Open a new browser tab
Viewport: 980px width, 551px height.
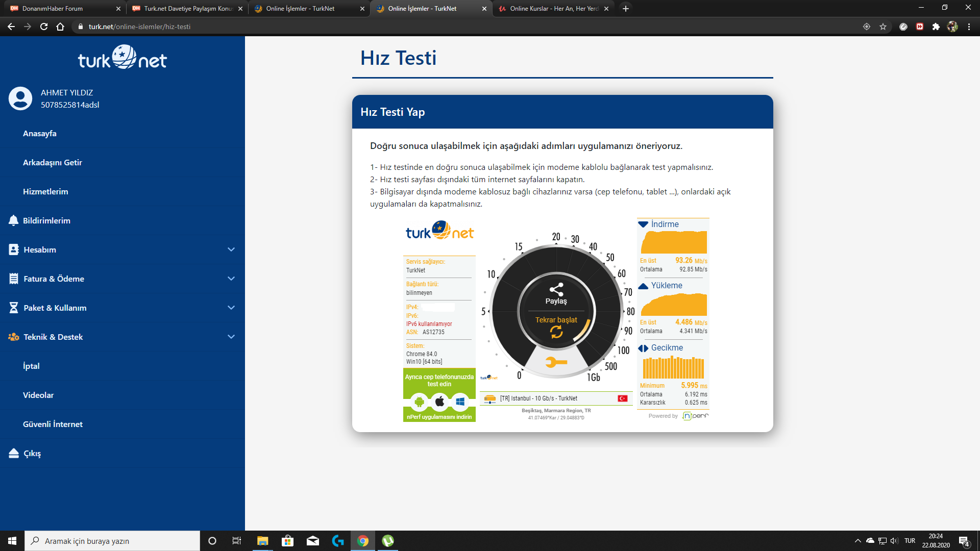(626, 9)
